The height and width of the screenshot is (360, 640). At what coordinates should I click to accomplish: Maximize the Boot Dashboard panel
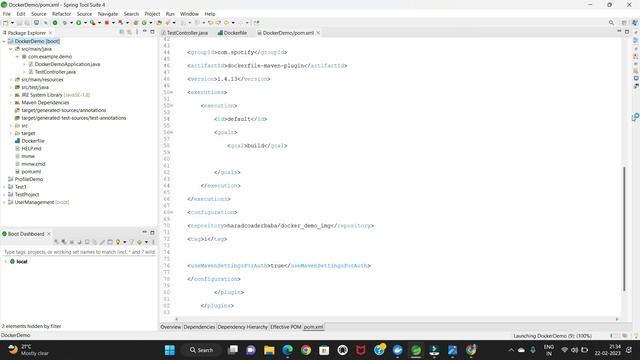click(x=152, y=233)
